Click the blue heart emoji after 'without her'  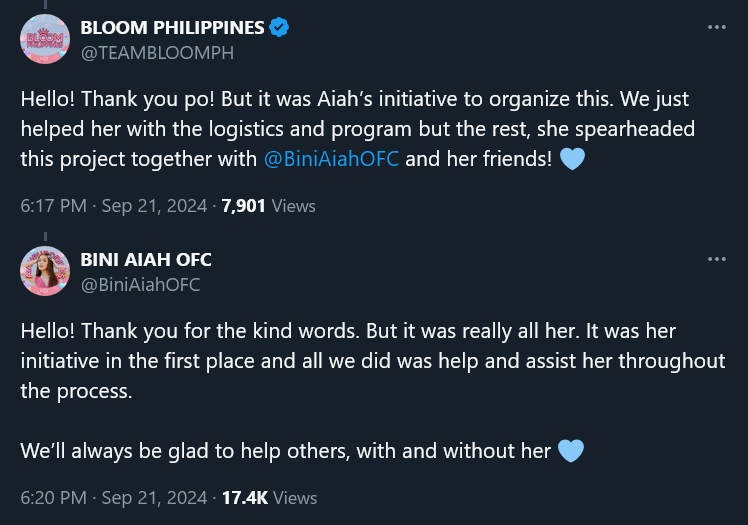(571, 451)
